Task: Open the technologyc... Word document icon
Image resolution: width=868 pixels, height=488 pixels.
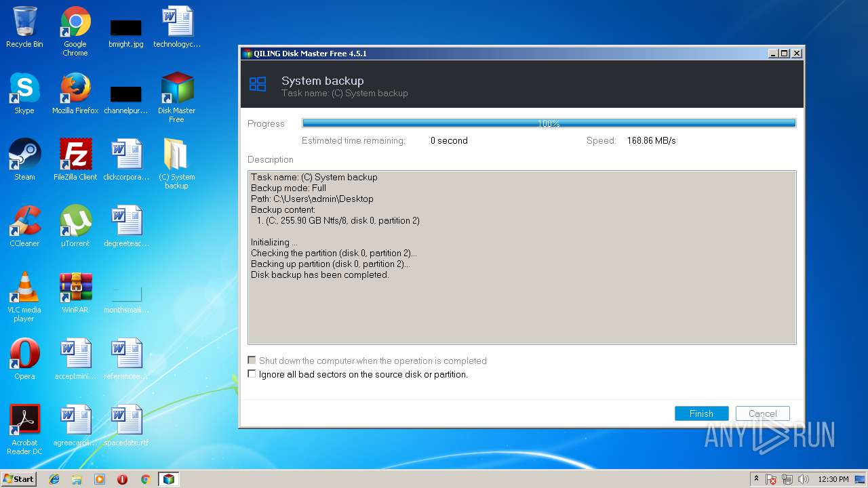Action: pos(177,27)
